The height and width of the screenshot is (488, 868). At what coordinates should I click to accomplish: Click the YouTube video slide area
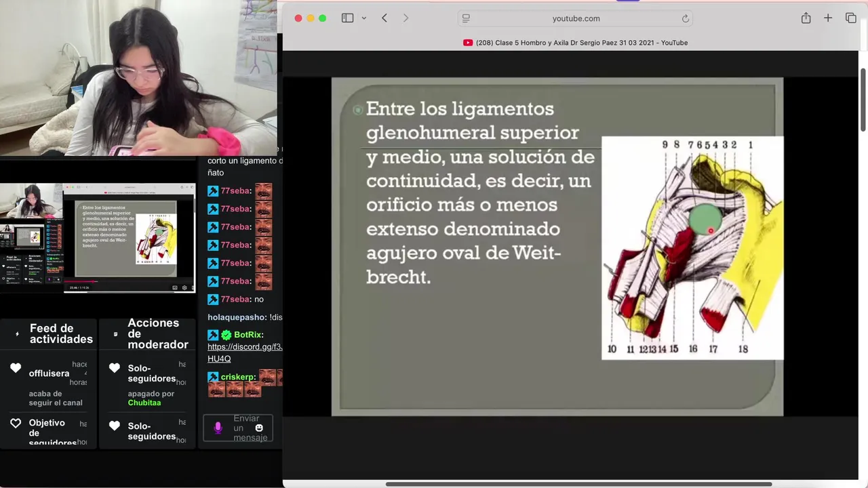(557, 246)
